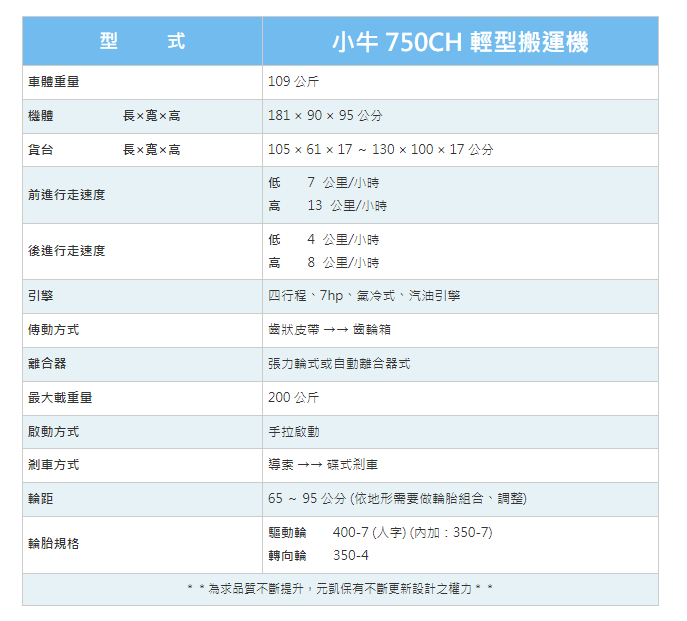Click the reverse low speed '4 公里/小時'

pyautogui.click(x=343, y=239)
